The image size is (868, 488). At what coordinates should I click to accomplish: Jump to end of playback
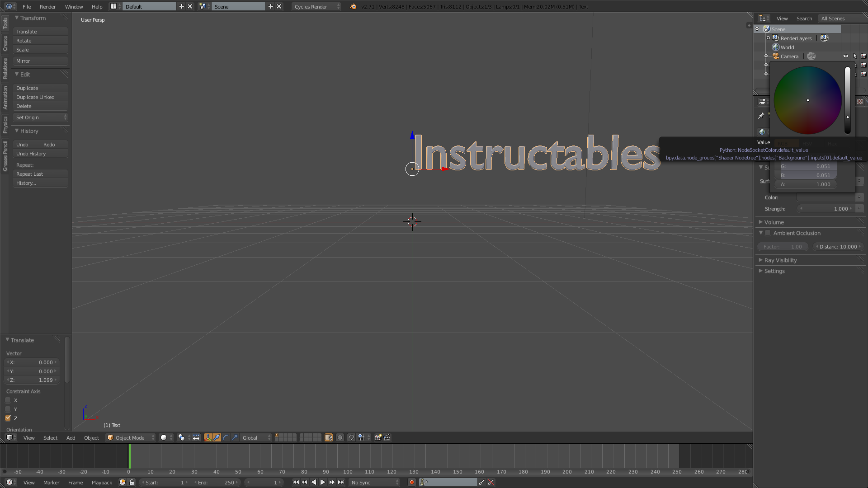point(341,482)
